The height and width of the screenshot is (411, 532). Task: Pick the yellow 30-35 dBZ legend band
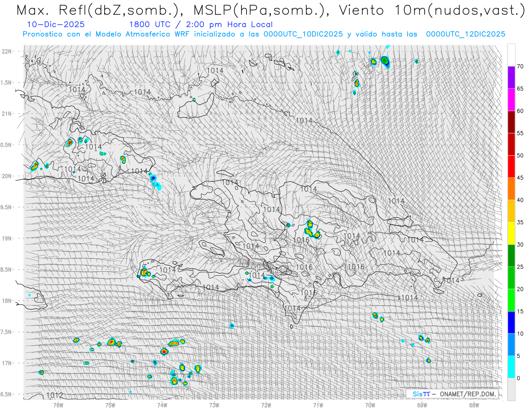511,233
